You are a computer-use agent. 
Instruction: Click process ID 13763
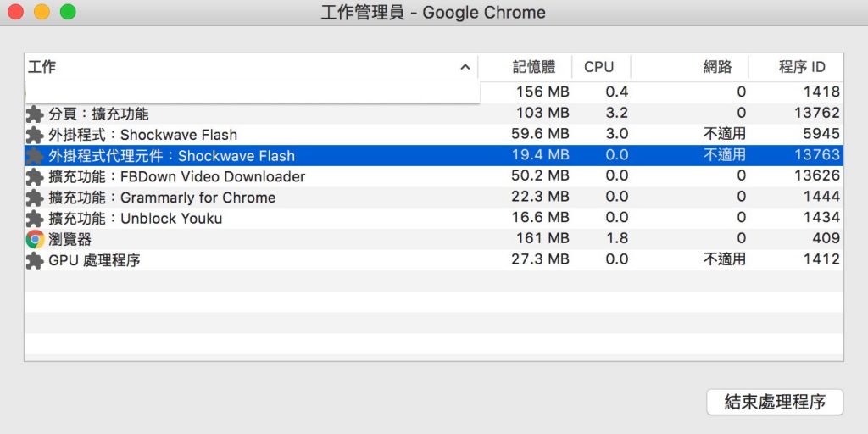point(818,154)
